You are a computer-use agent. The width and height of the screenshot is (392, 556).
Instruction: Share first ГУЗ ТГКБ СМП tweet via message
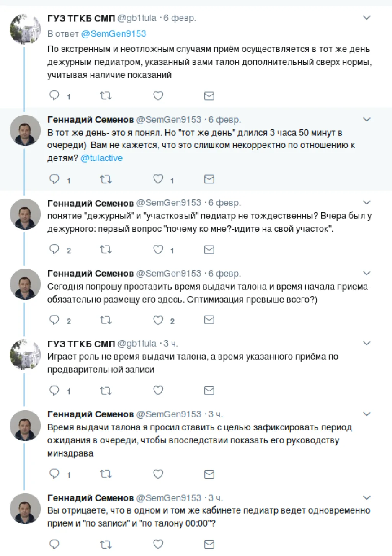pyautogui.click(x=209, y=96)
